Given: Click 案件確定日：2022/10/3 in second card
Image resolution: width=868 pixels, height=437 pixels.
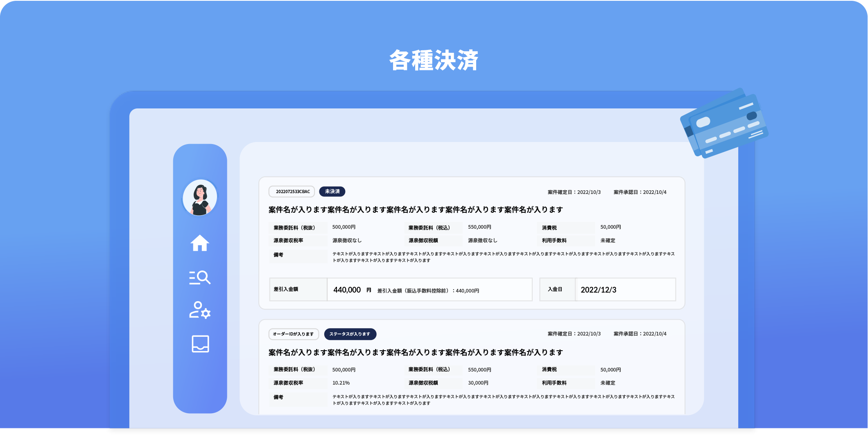Looking at the screenshot, I should click(x=574, y=334).
